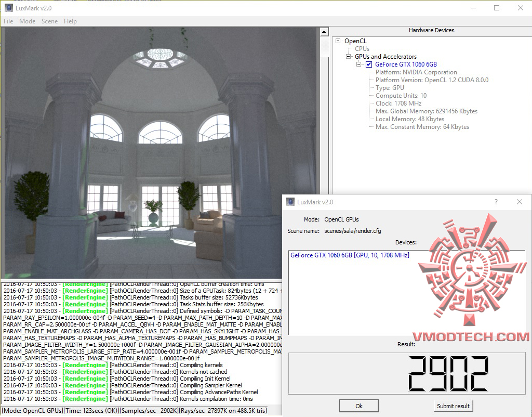This screenshot has height=417, width=532.
Task: Click the 'Clock: 1708 MHz' row
Action: pyautogui.click(x=398, y=103)
